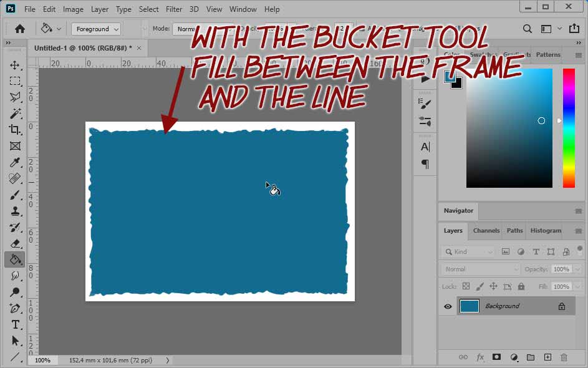The width and height of the screenshot is (588, 368).
Task: Select the Magic Wand tool
Action: [x=15, y=114]
